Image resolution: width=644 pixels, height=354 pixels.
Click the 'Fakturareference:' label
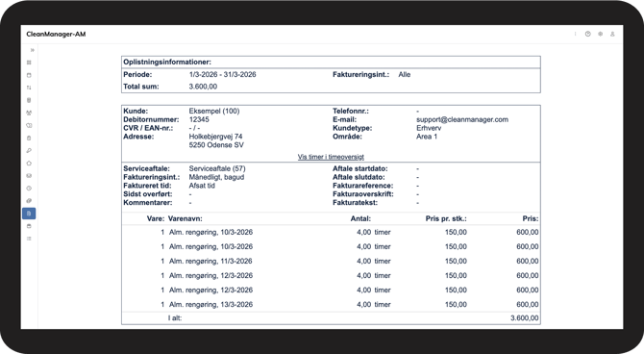(362, 186)
